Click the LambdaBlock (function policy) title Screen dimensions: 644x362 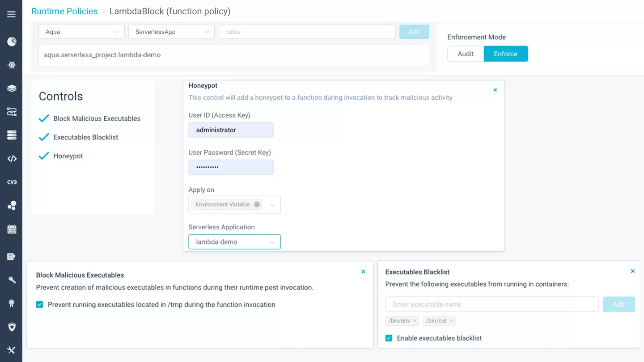(x=170, y=11)
